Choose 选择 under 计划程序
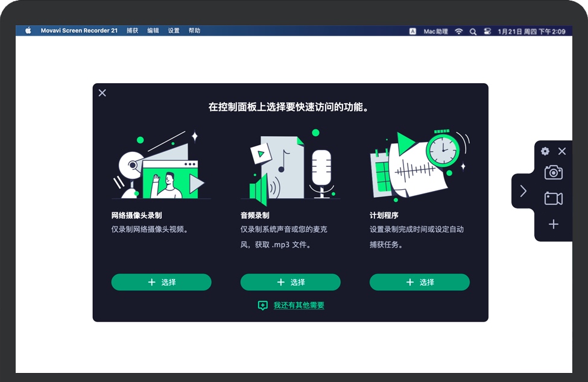The image size is (588, 382). 419,282
